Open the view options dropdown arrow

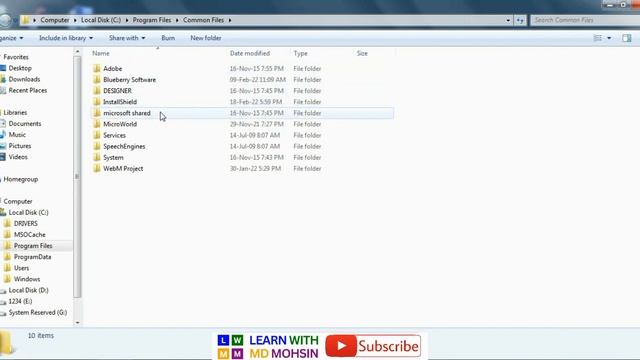(x=609, y=38)
